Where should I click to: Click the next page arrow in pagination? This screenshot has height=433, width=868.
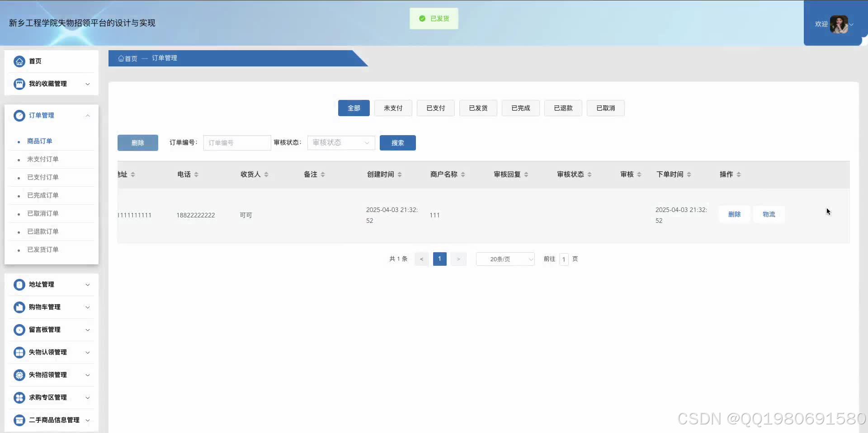click(x=458, y=259)
